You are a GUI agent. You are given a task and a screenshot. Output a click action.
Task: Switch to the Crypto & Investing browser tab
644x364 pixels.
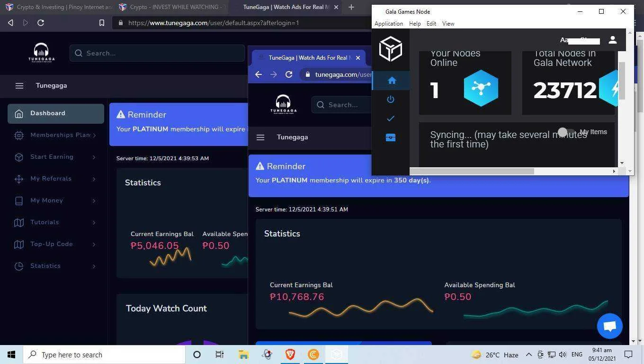click(59, 7)
